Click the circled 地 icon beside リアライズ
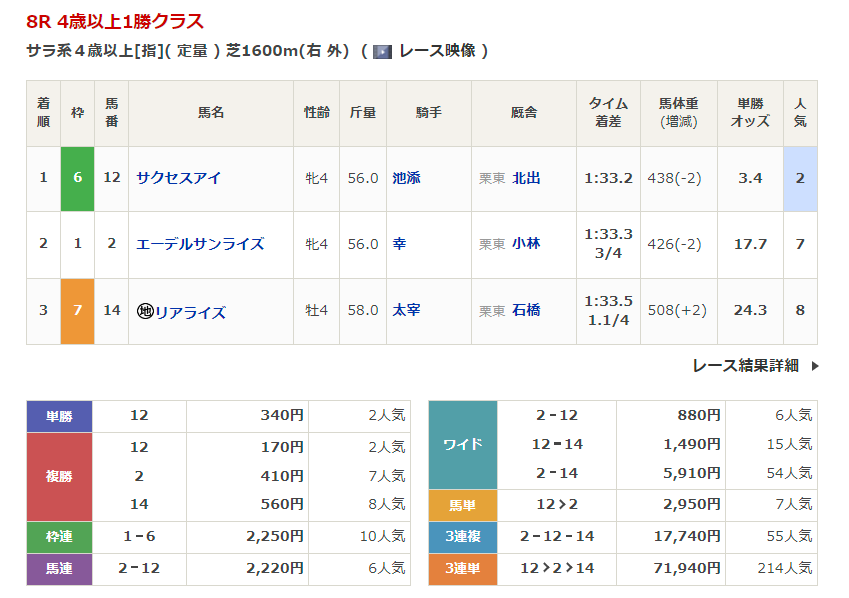The width and height of the screenshot is (849, 598). click(144, 311)
